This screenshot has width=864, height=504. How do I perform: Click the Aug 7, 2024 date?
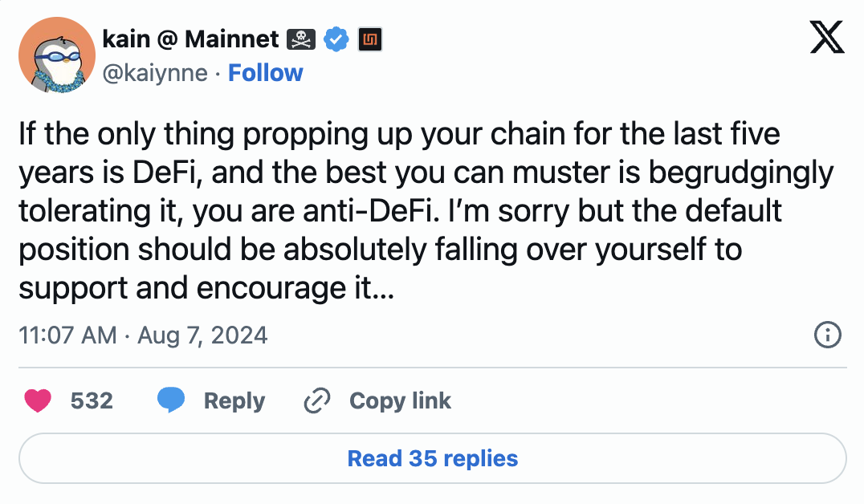click(202, 335)
